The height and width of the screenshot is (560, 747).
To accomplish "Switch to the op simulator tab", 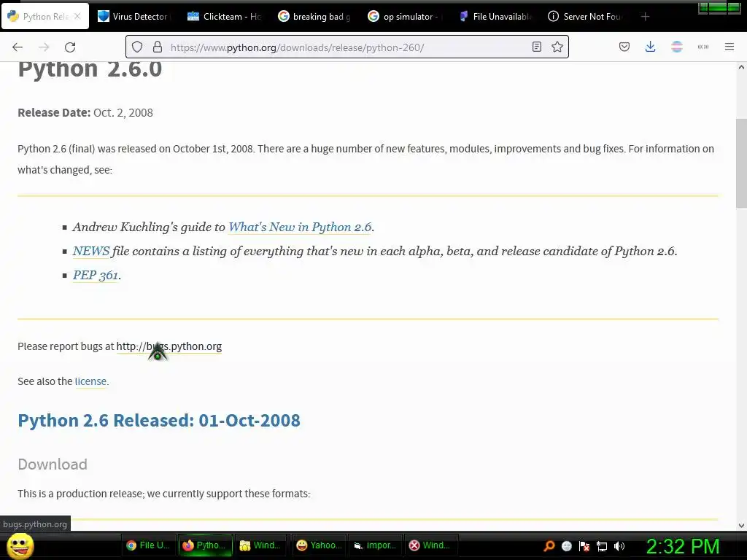I will (405, 16).
